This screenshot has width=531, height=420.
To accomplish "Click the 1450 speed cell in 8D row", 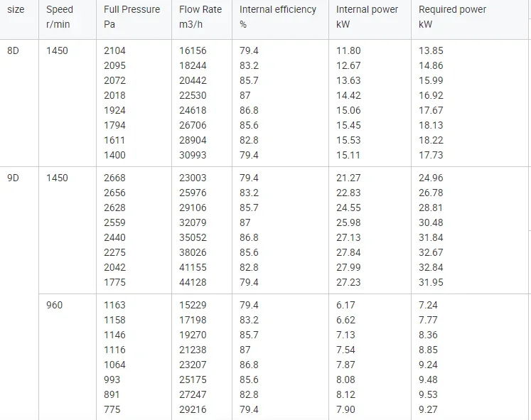I will coord(58,50).
